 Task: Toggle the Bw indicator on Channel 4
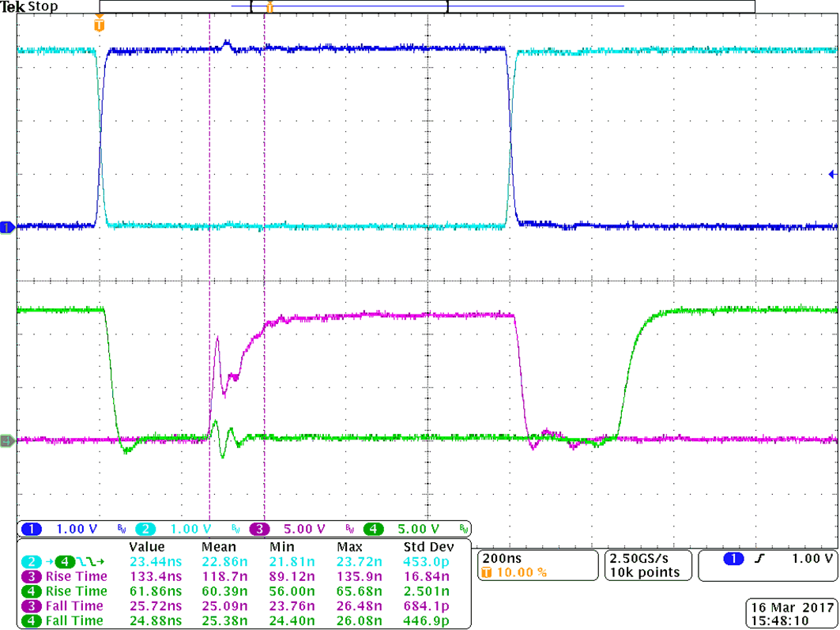tap(465, 528)
